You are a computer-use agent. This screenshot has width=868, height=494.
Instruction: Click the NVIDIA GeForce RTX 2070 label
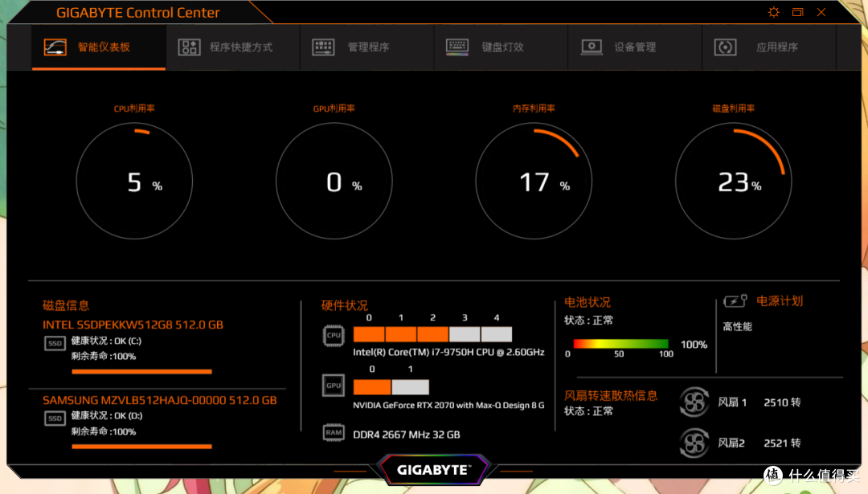449,405
